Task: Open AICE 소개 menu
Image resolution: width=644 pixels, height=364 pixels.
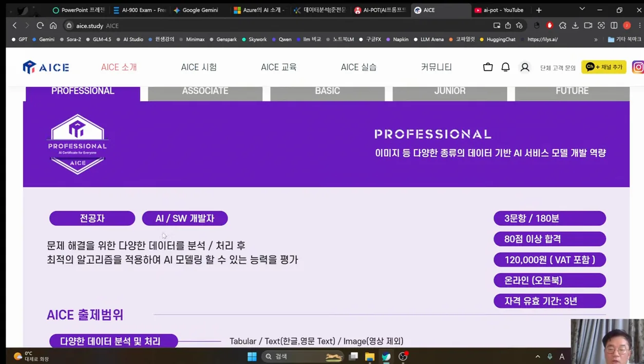Action: coord(119,67)
